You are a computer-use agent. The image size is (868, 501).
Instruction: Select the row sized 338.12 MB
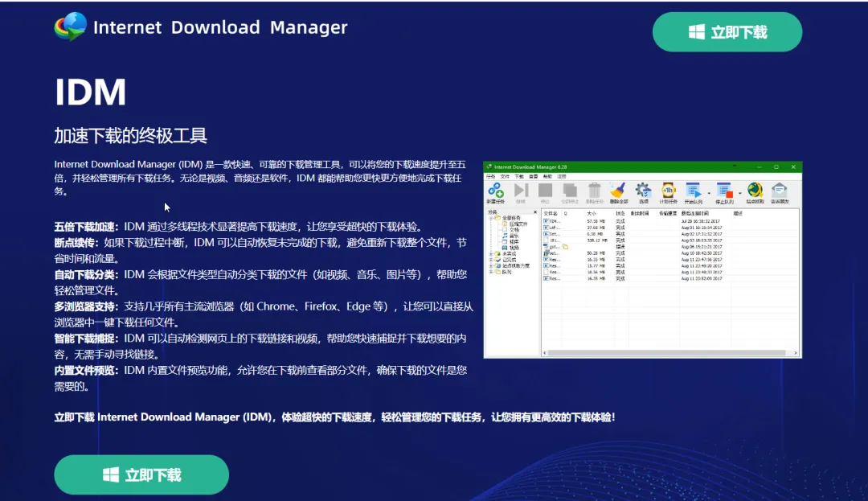point(670,240)
